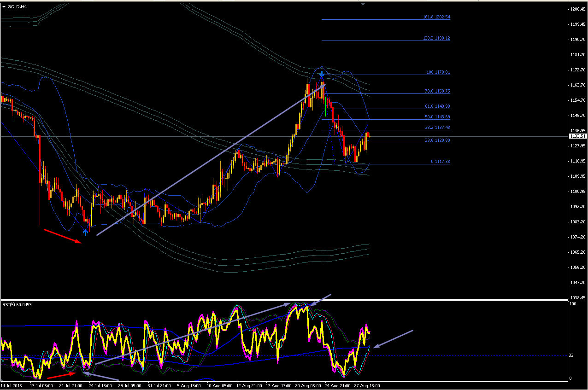Click price scale value 1065.20
Image resolution: width=588 pixels, height=390 pixels.
(577, 252)
